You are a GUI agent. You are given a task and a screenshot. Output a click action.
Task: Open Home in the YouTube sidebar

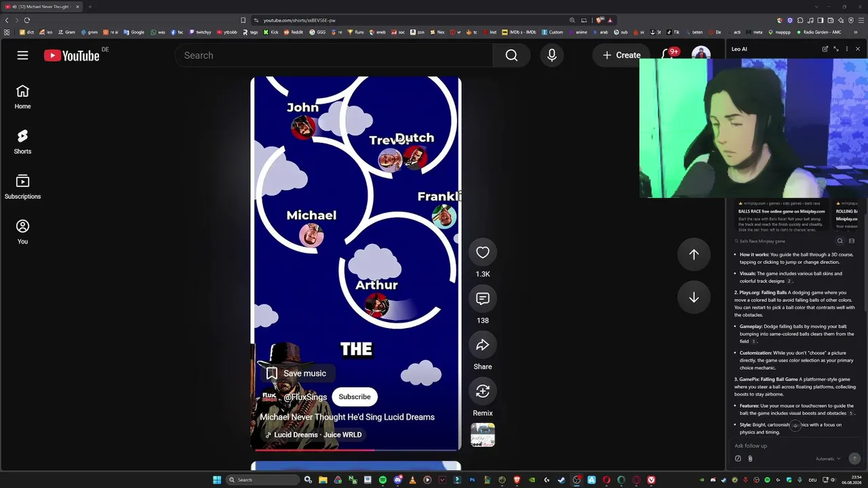22,97
